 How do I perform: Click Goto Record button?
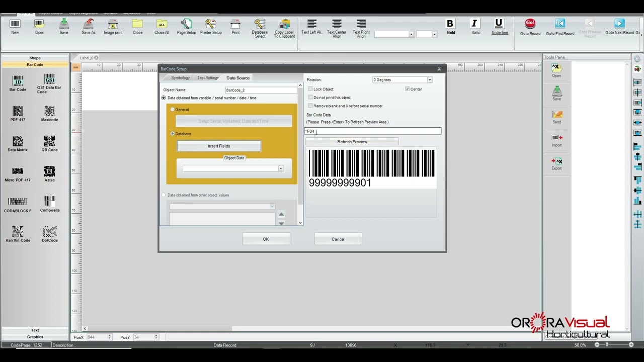click(530, 27)
